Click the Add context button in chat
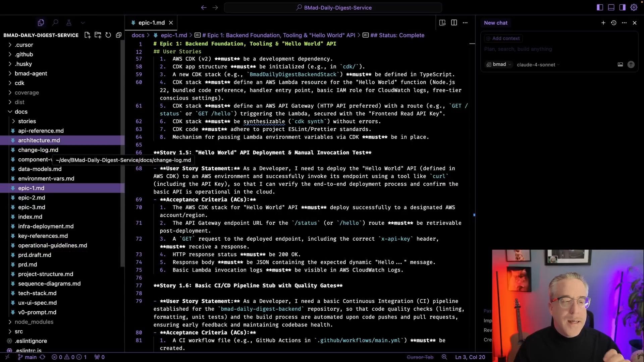Viewport: 644px width, 362px height. pyautogui.click(x=503, y=38)
